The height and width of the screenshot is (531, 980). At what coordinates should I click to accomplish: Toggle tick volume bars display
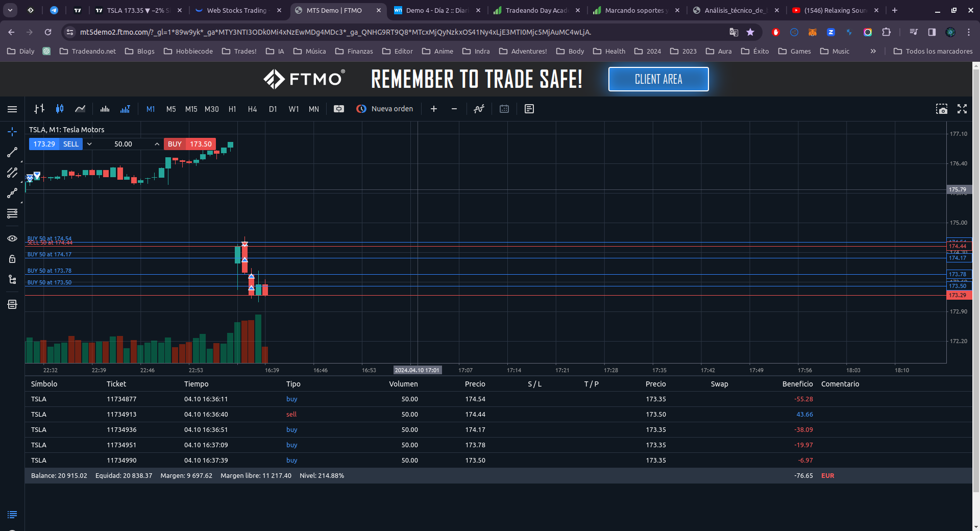click(105, 109)
